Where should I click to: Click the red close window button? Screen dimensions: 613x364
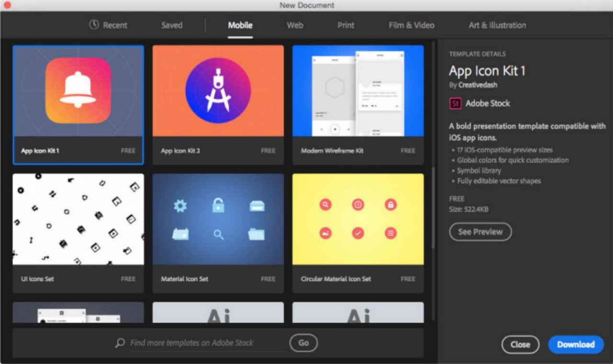pos(7,5)
